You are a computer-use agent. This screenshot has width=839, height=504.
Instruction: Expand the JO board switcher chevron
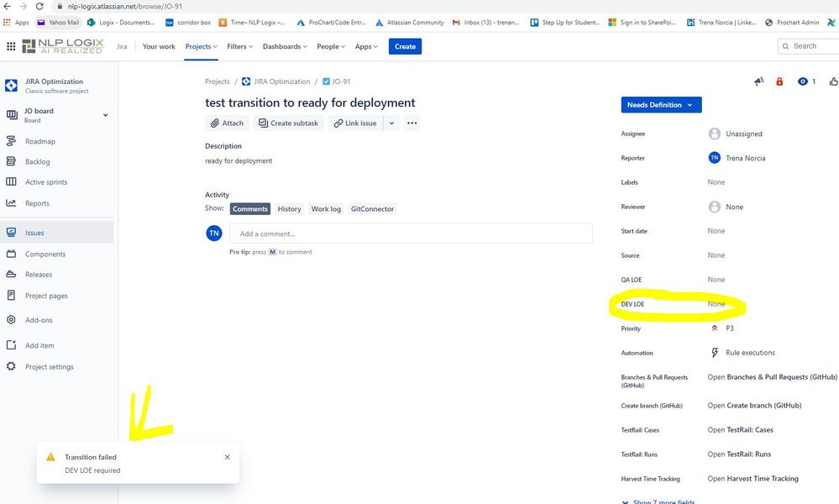pos(106,115)
